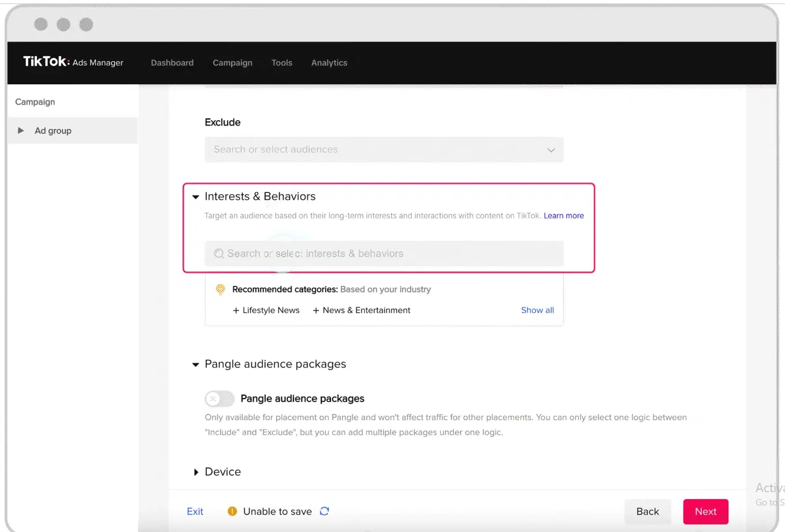This screenshot has height=532, width=785.
Task: Click the search magnifier icon in interests field
Action: tap(219, 254)
